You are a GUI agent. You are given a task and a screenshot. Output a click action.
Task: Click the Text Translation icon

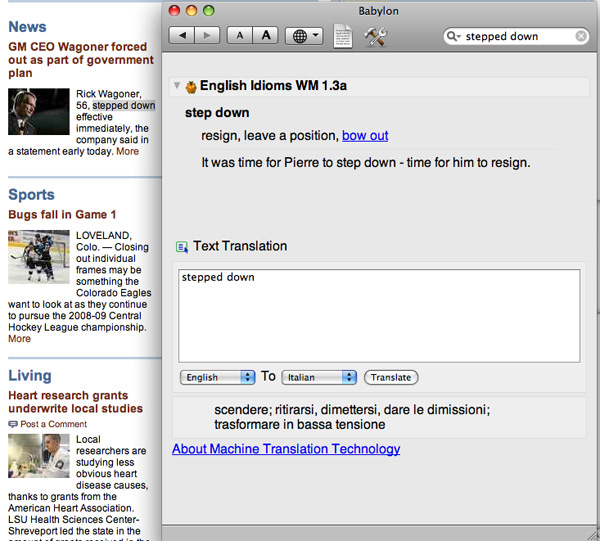coord(182,247)
